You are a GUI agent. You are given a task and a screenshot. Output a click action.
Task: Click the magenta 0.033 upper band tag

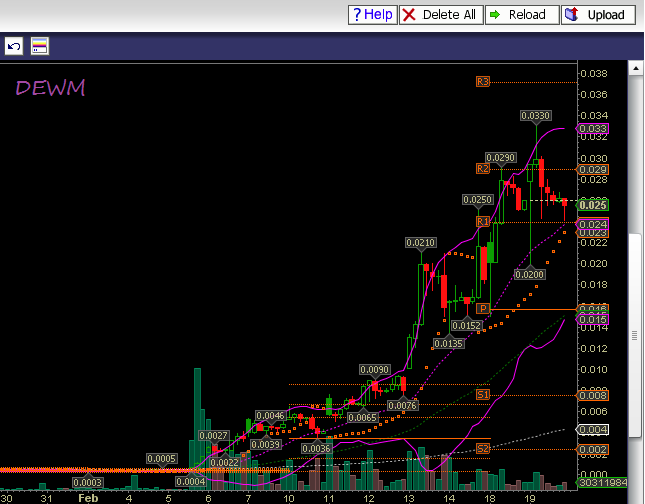click(592, 129)
